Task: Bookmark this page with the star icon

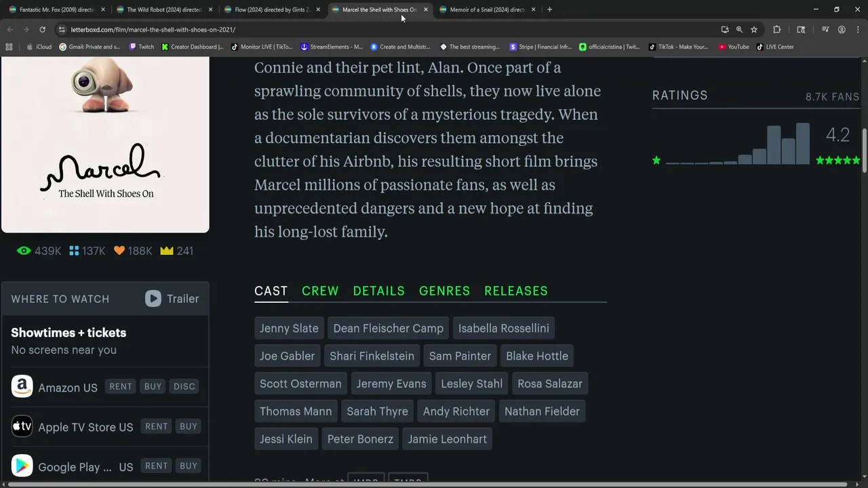Action: [753, 30]
